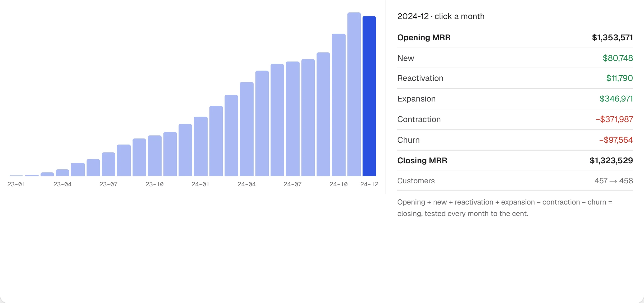Click the Churn value −$97,564
The image size is (644, 303).
coord(616,140)
